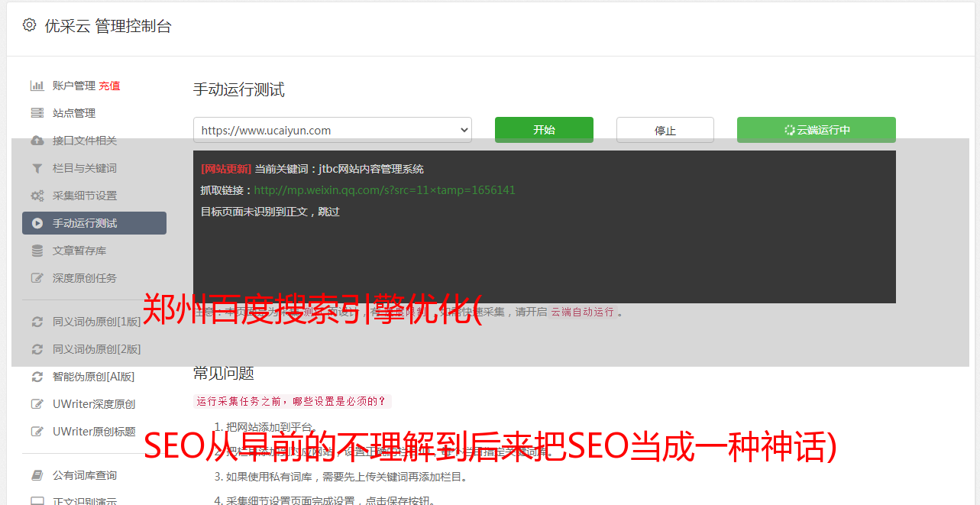
Task: Open UWriter深度原创
Action: pos(94,404)
